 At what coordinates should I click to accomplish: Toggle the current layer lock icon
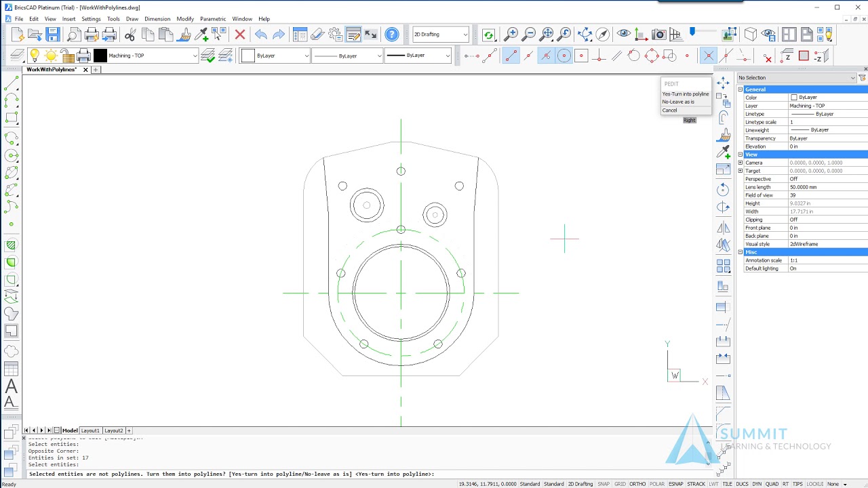[x=66, y=56]
